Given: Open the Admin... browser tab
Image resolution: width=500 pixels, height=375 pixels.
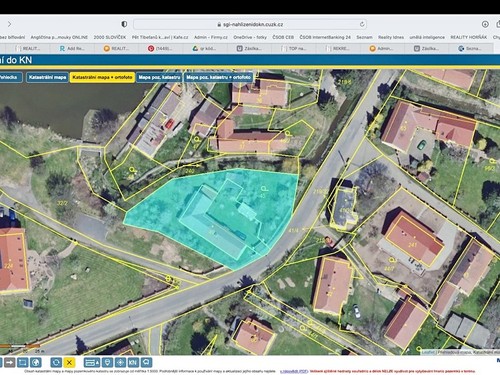Looking at the screenshot, I should (x=382, y=48).
